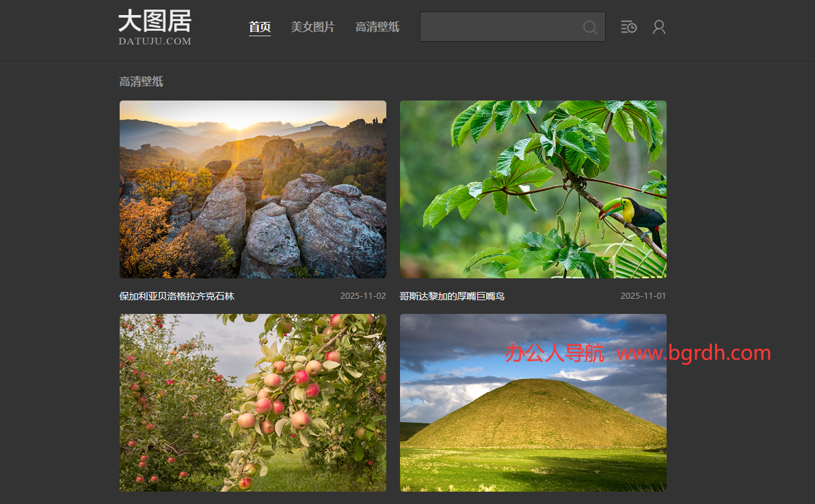This screenshot has height=504, width=815.
Task: Click the red www.bgrdh.com watermark URL
Action: 693,353
